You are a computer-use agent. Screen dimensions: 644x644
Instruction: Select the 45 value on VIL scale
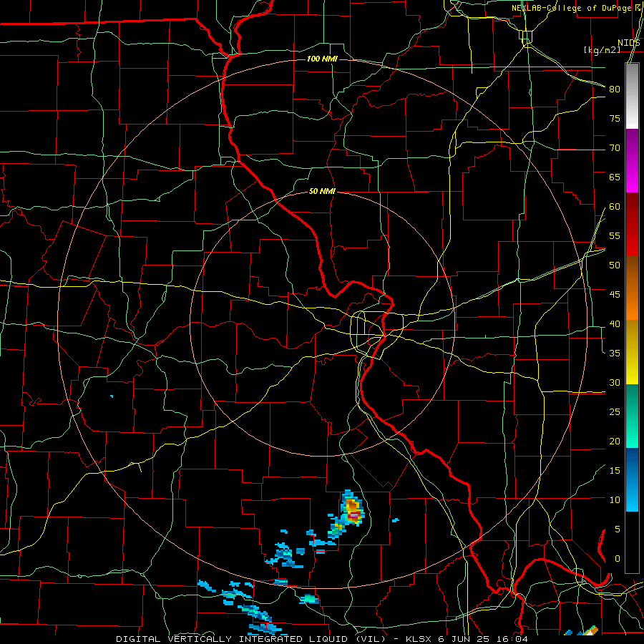(x=615, y=295)
